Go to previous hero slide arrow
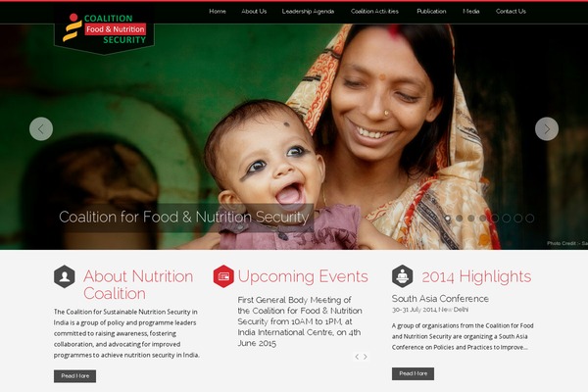 (41, 129)
